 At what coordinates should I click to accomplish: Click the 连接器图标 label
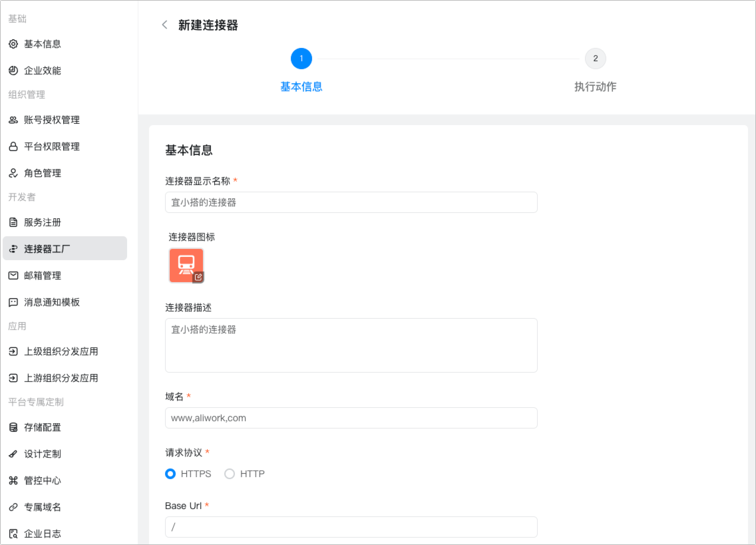pyautogui.click(x=192, y=237)
